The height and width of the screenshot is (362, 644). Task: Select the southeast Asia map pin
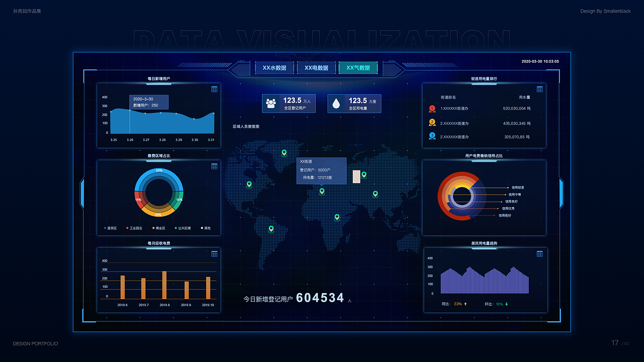point(375,194)
